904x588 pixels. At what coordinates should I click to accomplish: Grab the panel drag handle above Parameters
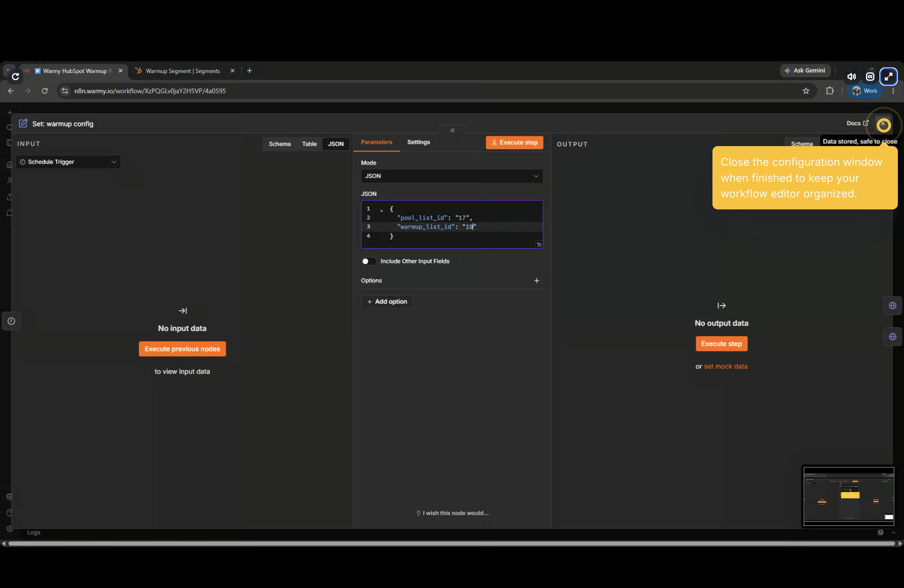pos(452,130)
